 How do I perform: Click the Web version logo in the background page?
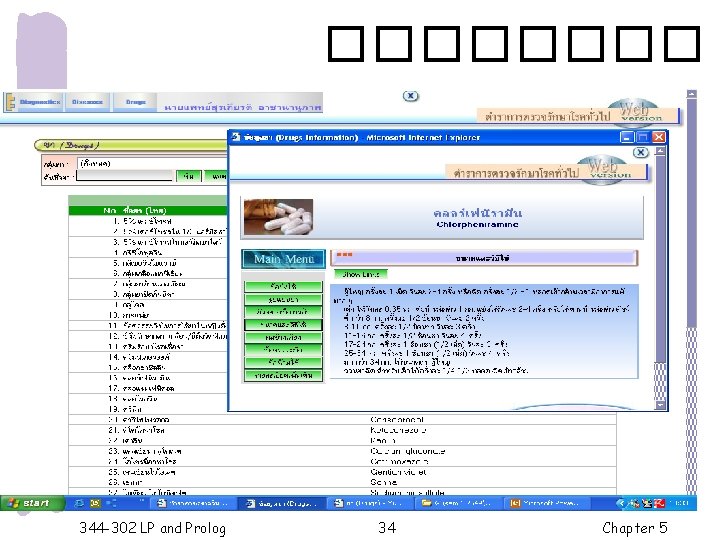634,112
